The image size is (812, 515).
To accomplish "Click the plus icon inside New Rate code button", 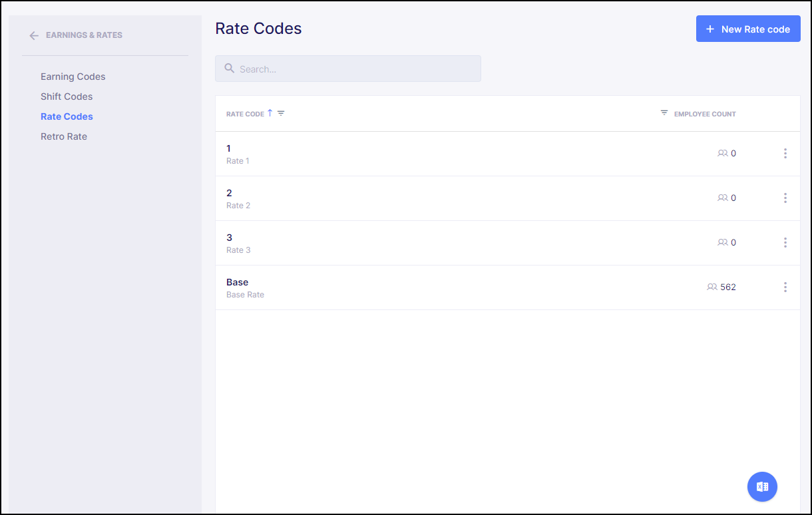I will (710, 29).
